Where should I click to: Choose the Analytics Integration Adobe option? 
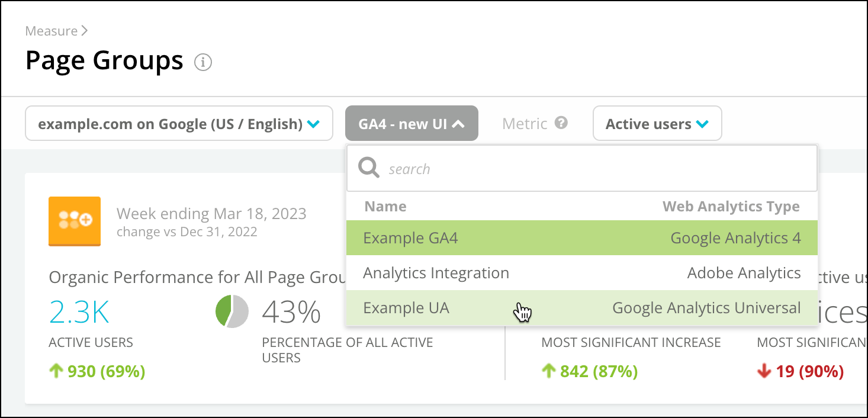point(582,273)
